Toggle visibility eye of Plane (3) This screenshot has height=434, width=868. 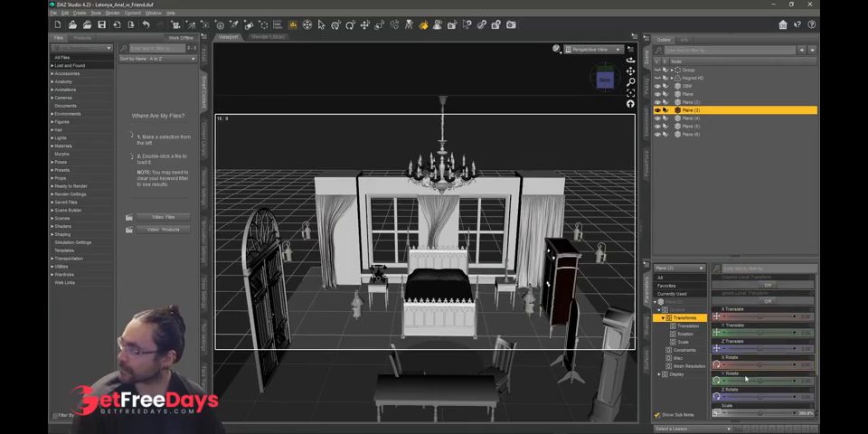tap(657, 110)
